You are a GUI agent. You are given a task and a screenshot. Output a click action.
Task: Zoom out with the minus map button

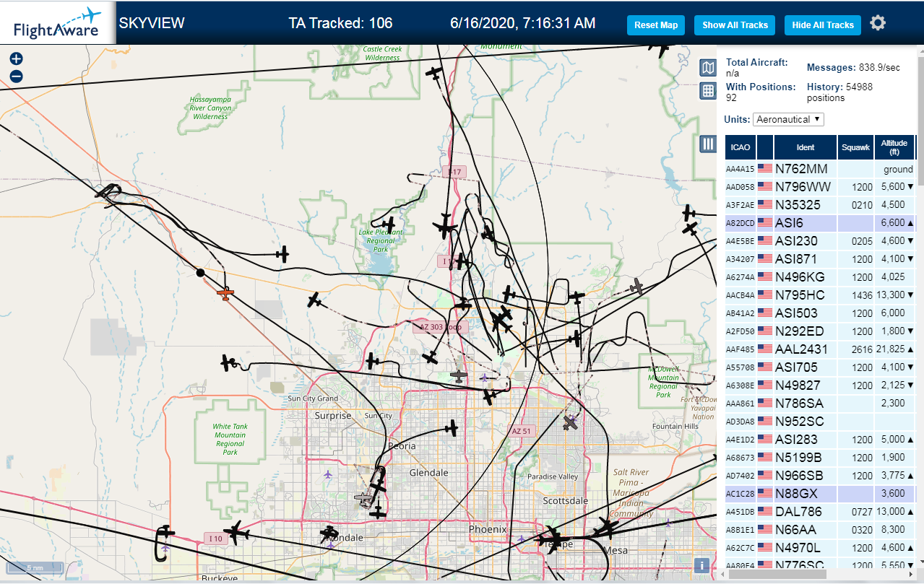tap(16, 77)
